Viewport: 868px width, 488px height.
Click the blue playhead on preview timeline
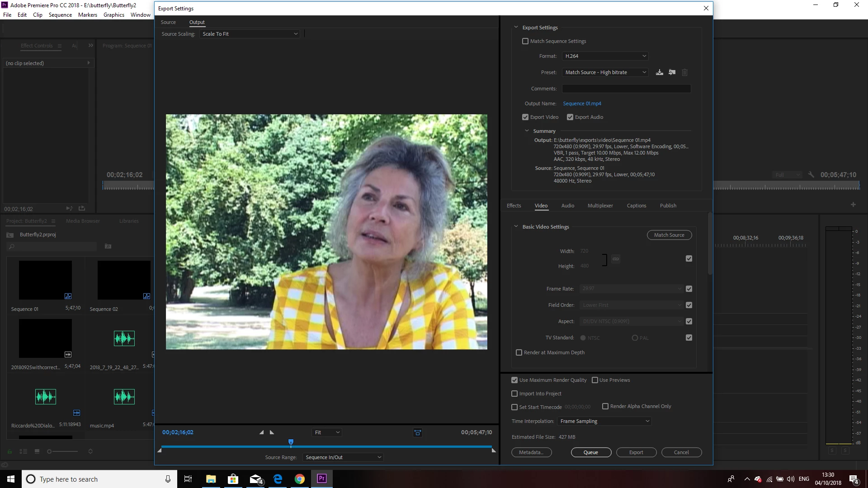point(291,442)
